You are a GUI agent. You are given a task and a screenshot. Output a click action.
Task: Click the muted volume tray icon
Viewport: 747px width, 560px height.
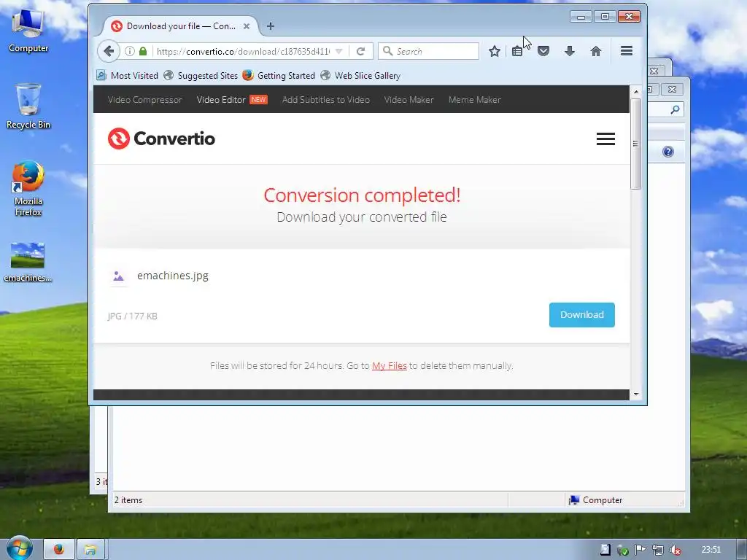coord(675,550)
